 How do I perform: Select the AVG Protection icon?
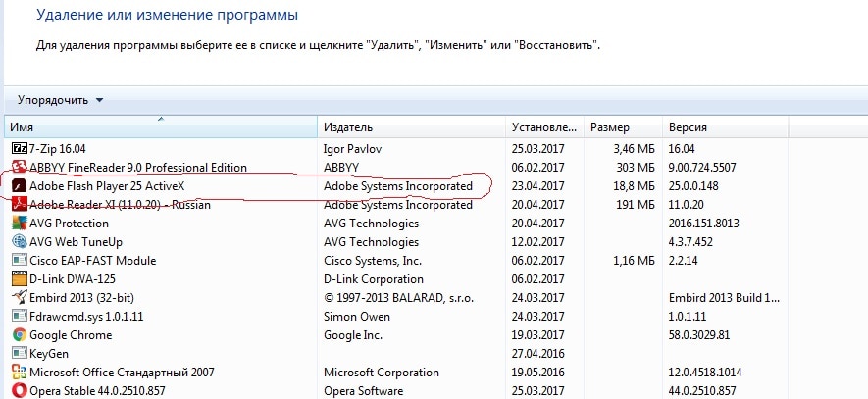pyautogui.click(x=20, y=223)
